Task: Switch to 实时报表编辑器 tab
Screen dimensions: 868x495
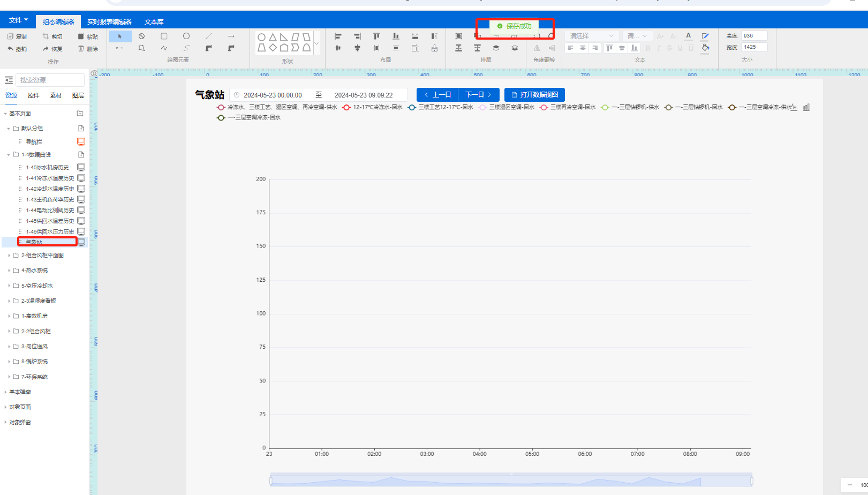Action: click(x=109, y=22)
